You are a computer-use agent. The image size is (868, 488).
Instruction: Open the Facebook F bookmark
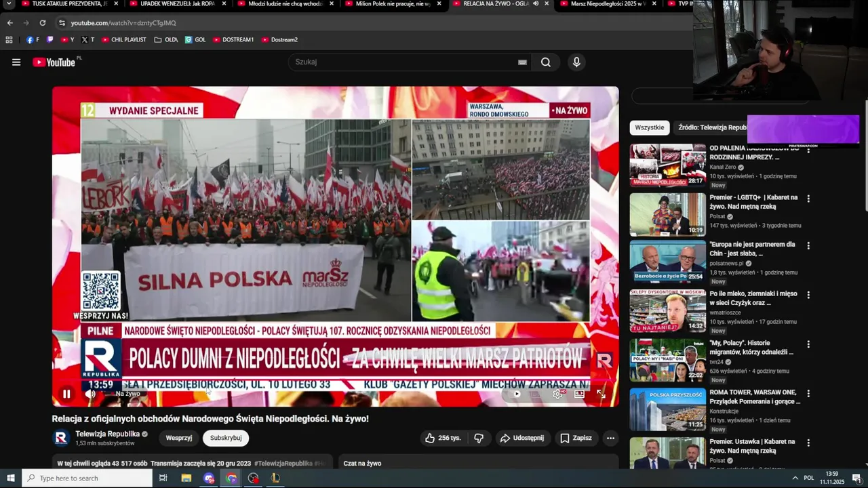click(33, 40)
